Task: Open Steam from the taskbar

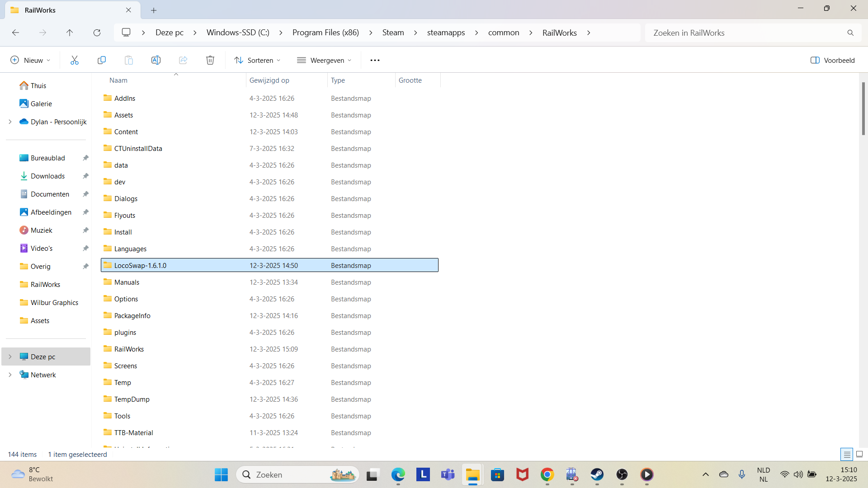Action: pyautogui.click(x=597, y=474)
